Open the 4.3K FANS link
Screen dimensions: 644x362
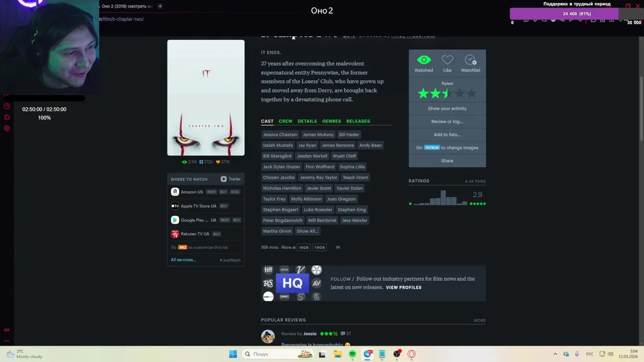tap(475, 181)
